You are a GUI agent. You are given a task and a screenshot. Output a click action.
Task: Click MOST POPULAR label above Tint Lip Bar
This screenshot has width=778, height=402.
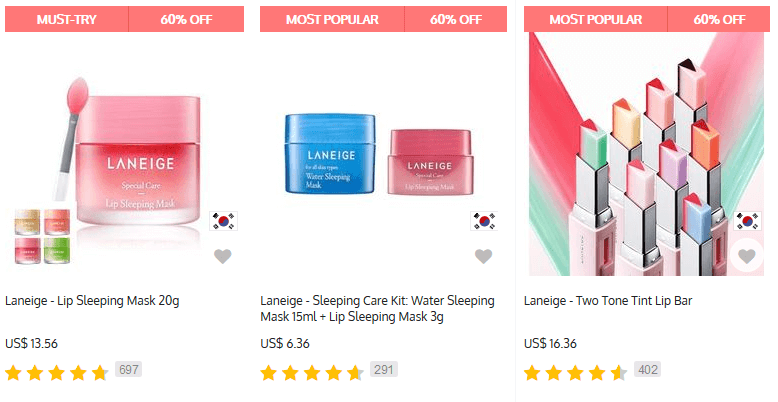[595, 19]
